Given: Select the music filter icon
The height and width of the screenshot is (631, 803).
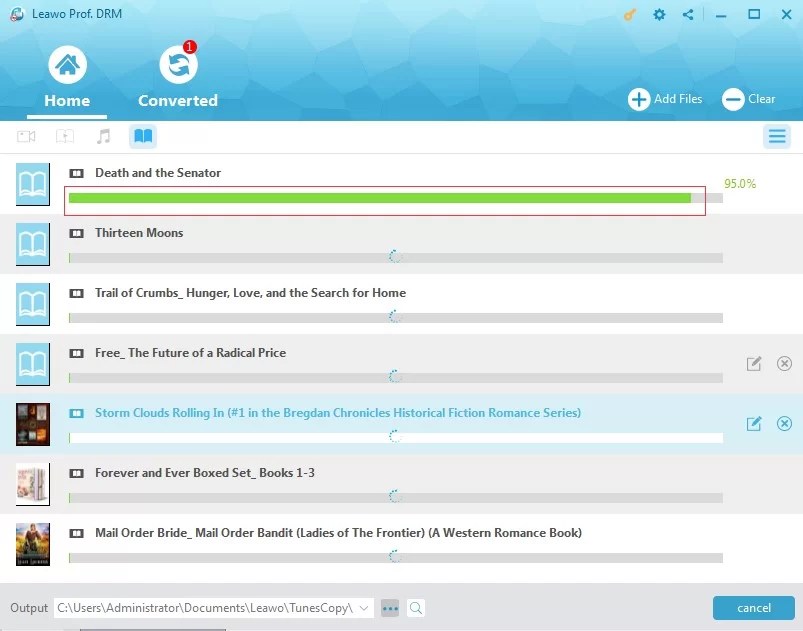Looking at the screenshot, I should (104, 136).
